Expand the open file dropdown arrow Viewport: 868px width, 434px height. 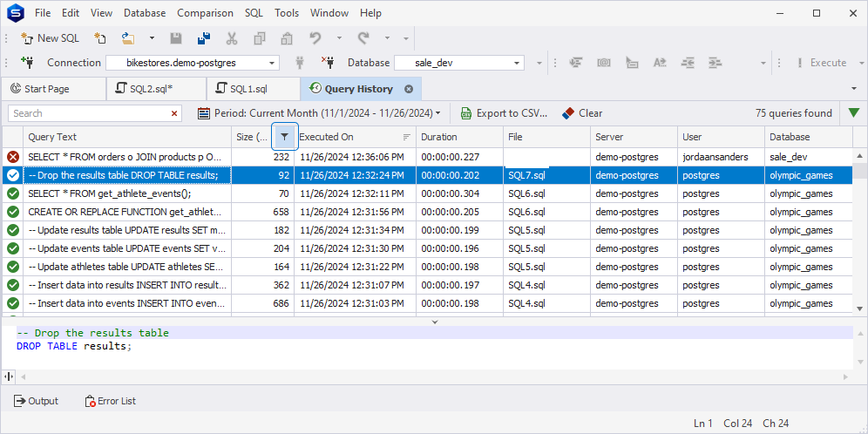click(x=152, y=38)
